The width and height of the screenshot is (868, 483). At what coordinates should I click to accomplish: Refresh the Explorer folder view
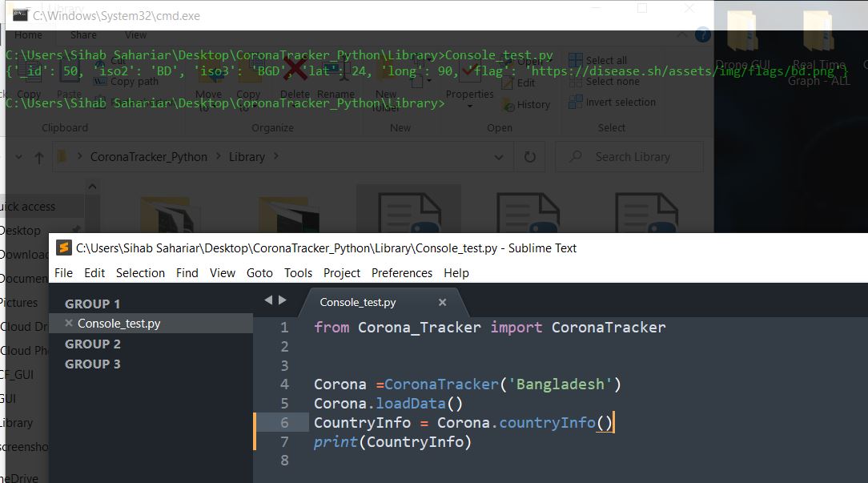(x=530, y=157)
